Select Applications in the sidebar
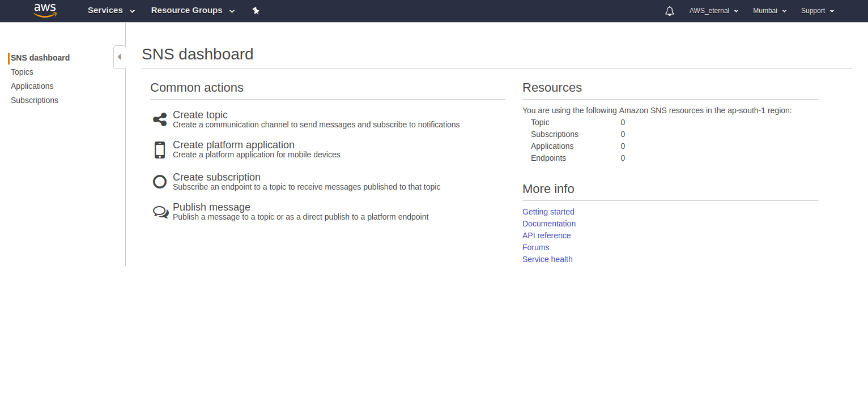Viewport: 868px width, 420px height. (32, 86)
